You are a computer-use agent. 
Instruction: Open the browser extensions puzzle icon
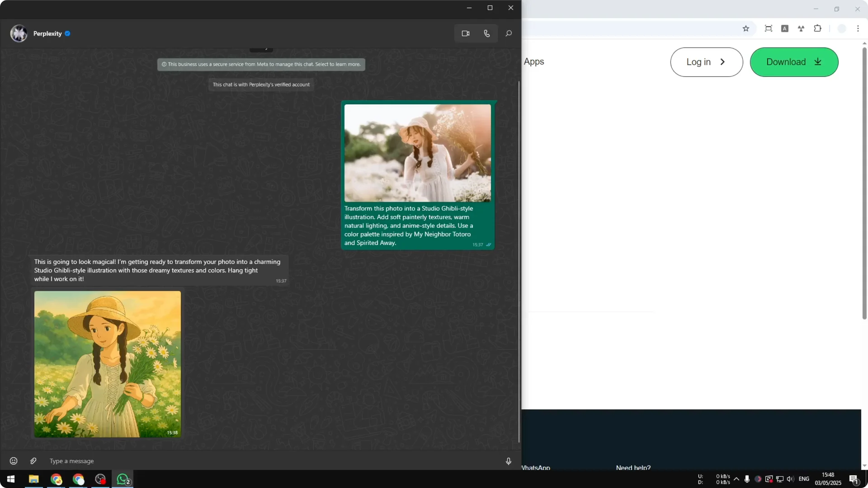pyautogui.click(x=817, y=28)
